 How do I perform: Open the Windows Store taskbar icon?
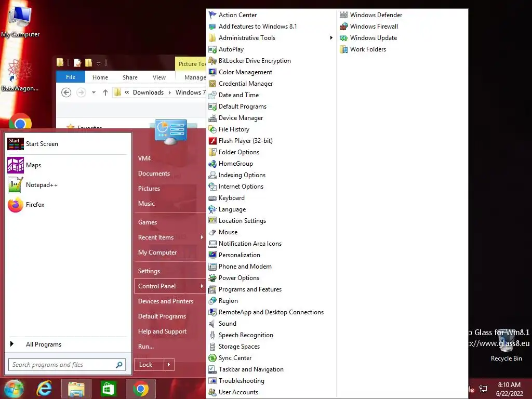coord(108,389)
